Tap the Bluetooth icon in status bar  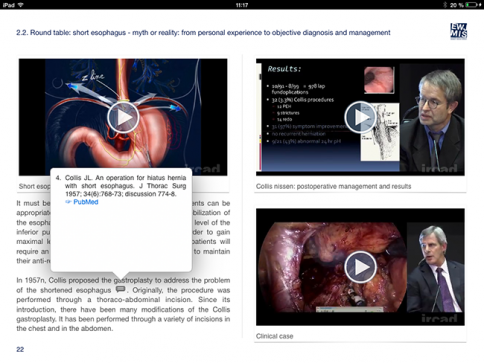(x=445, y=5)
